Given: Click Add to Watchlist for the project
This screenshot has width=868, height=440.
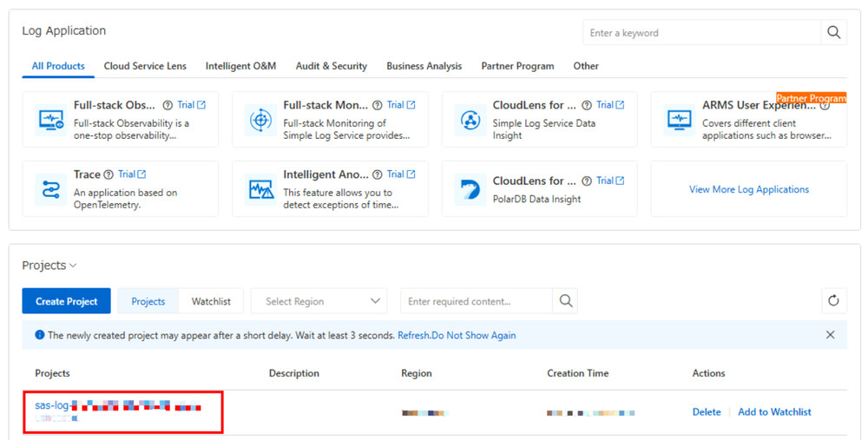Looking at the screenshot, I should pyautogui.click(x=774, y=412).
